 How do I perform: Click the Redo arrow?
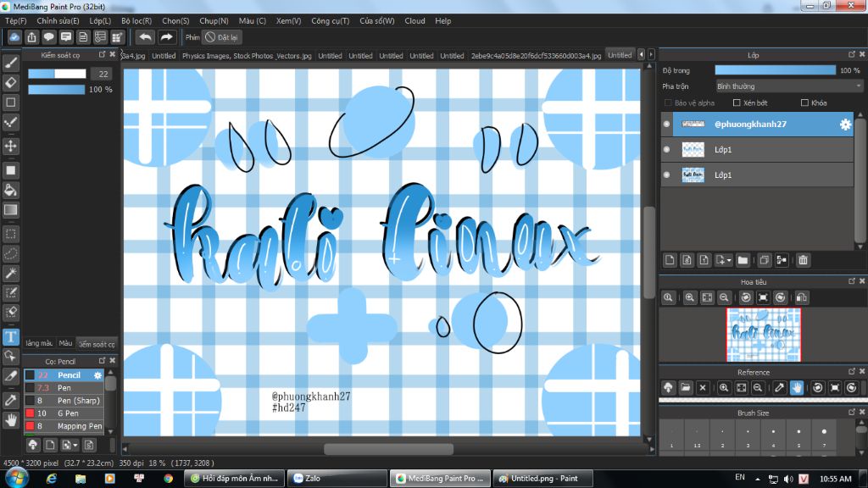click(166, 37)
